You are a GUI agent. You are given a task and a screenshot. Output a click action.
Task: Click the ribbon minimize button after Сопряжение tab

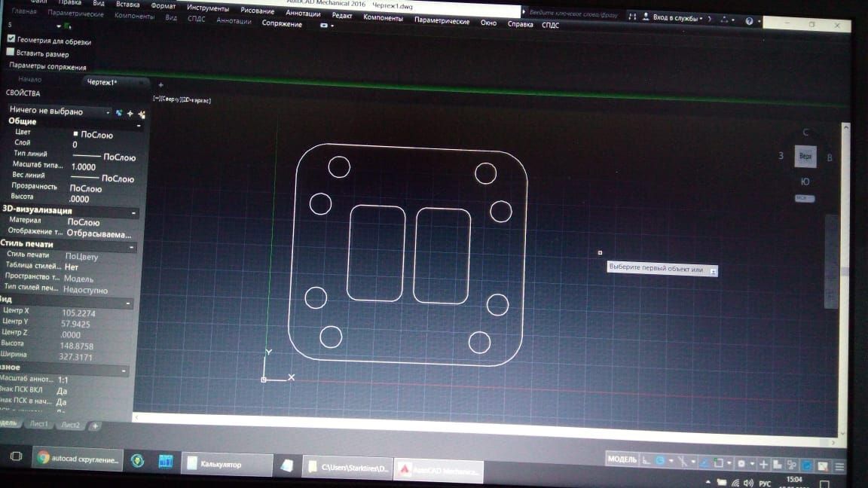(324, 26)
